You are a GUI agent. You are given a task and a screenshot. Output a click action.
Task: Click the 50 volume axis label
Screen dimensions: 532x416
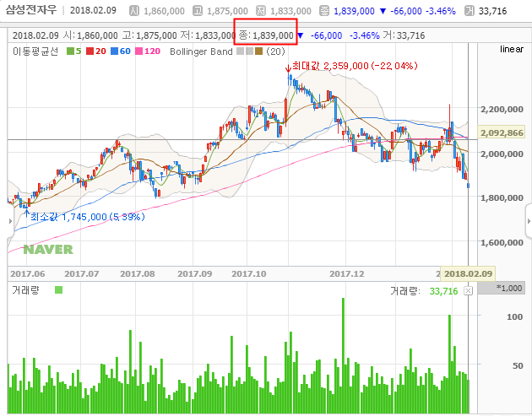click(518, 366)
